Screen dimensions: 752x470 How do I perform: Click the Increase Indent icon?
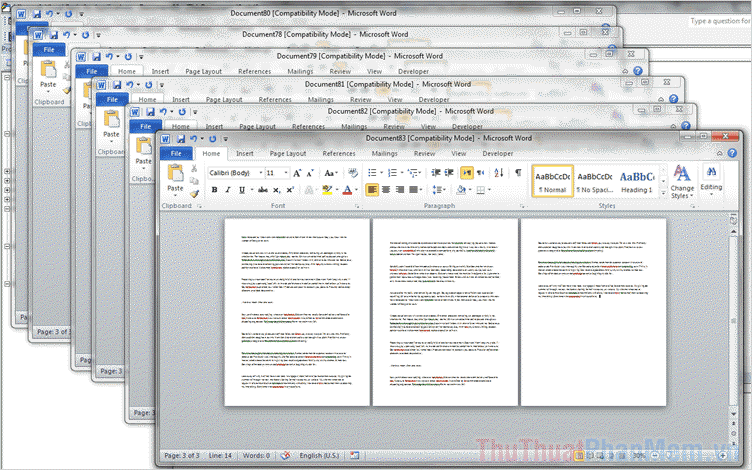click(x=449, y=173)
